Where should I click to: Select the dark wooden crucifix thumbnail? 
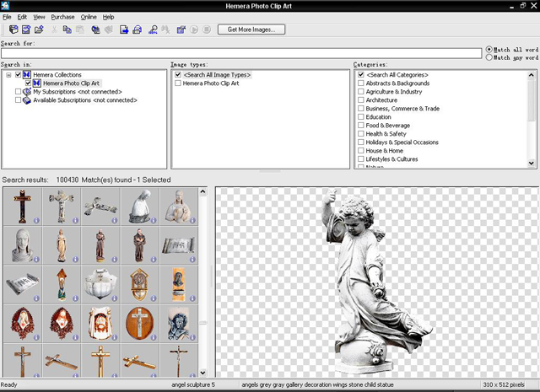click(x=23, y=207)
